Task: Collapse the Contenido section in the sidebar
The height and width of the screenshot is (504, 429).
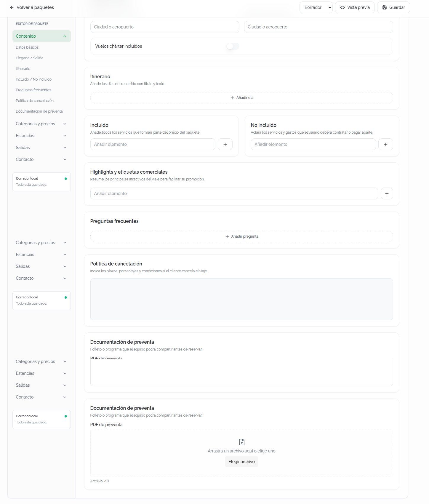Action: (x=41, y=36)
